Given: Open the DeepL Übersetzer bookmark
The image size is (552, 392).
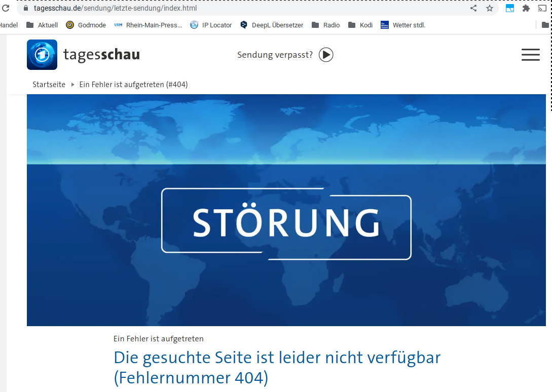Looking at the screenshot, I should point(271,25).
